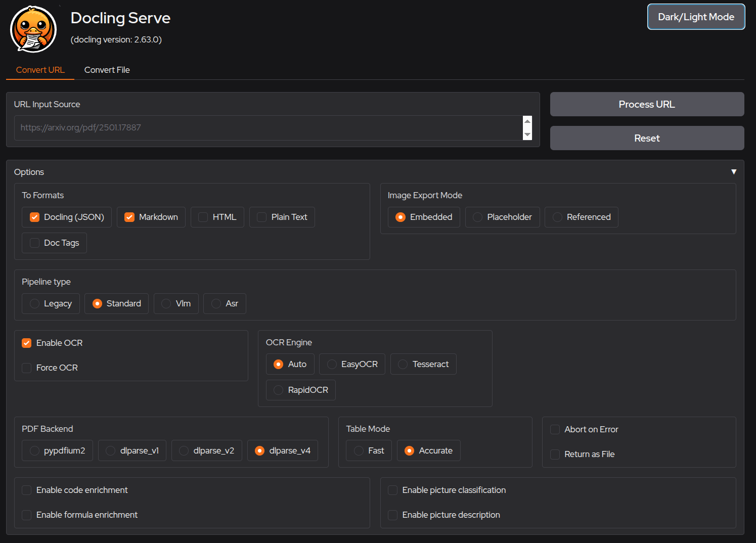Tick the Return as File checkbox
Image resolution: width=756 pixels, height=543 pixels.
555,454
